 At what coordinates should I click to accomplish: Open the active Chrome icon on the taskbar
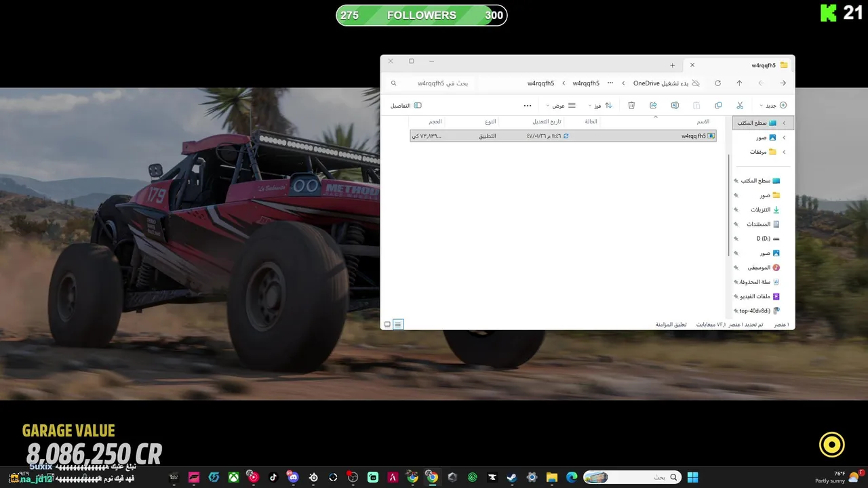point(432,477)
